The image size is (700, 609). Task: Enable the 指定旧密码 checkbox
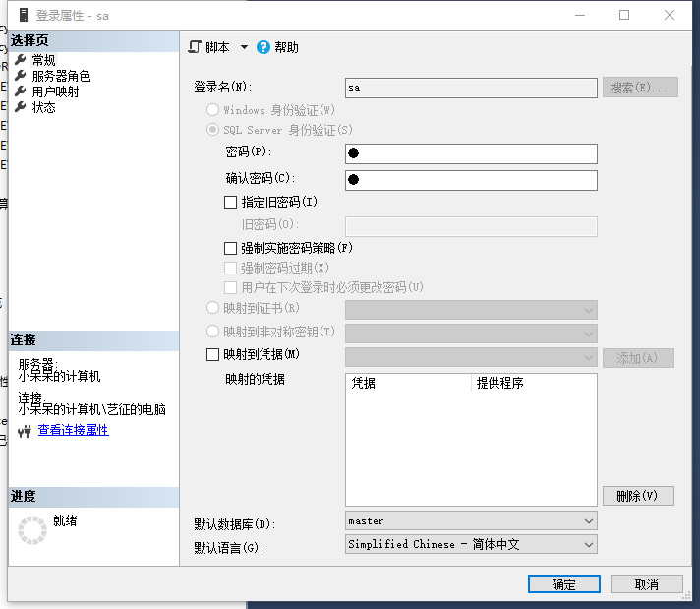tap(230, 202)
